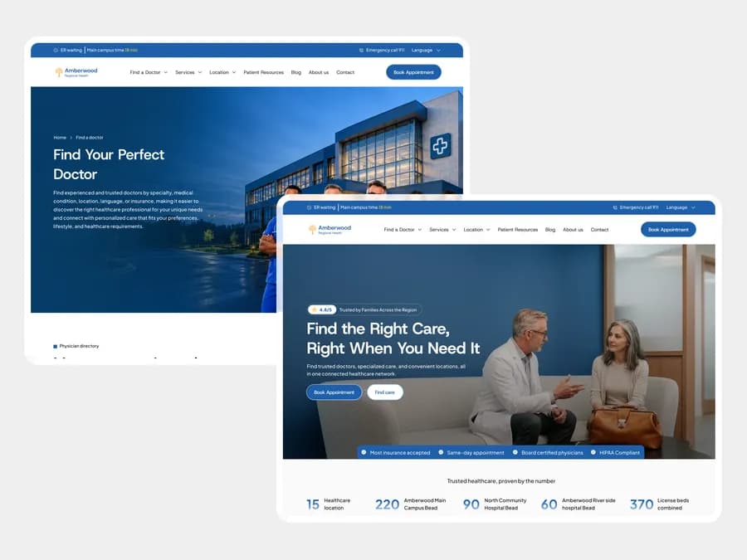Open About us in front window
747x560 pixels.
point(573,230)
